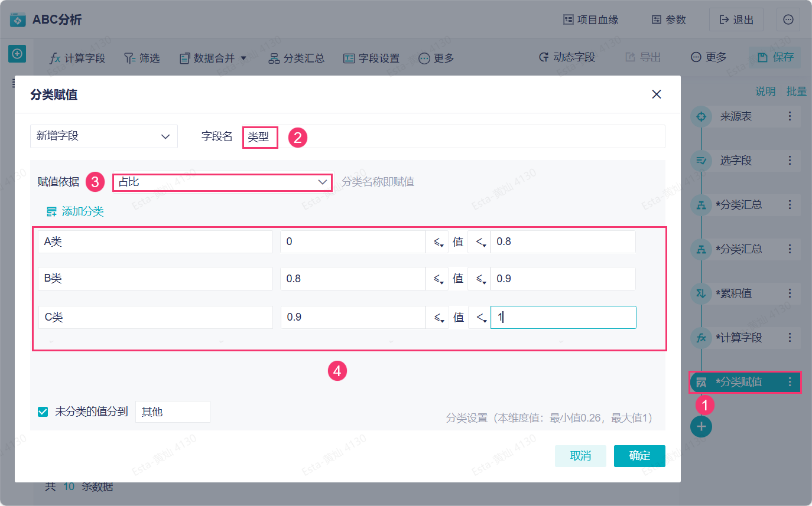
Task: Click the 说明 link
Action: coord(765,91)
